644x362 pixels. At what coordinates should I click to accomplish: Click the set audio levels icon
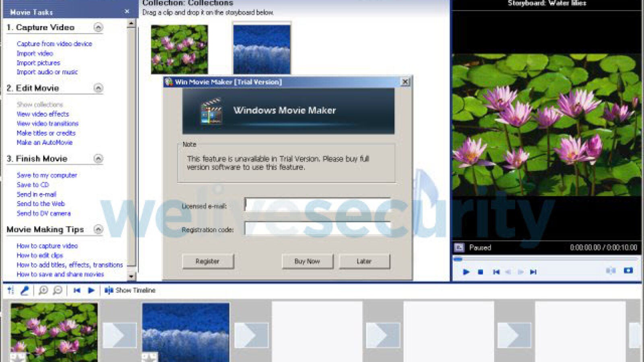coord(11,290)
